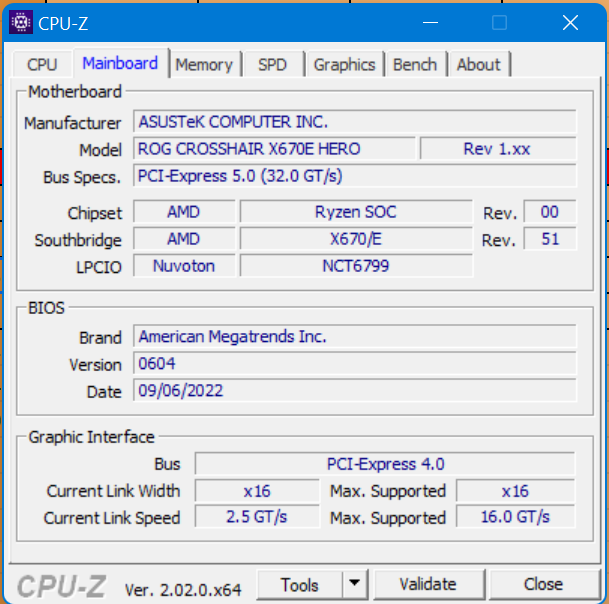This screenshot has width=609, height=604.
Task: Switch to the Bench tab
Action: (415, 64)
